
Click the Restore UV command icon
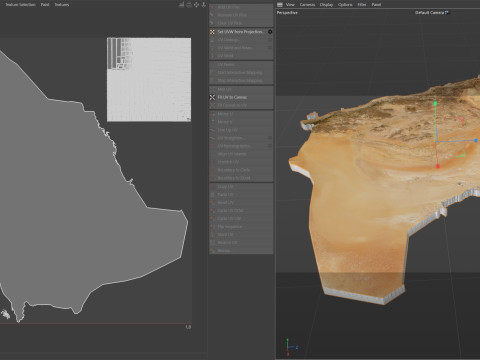(x=212, y=243)
